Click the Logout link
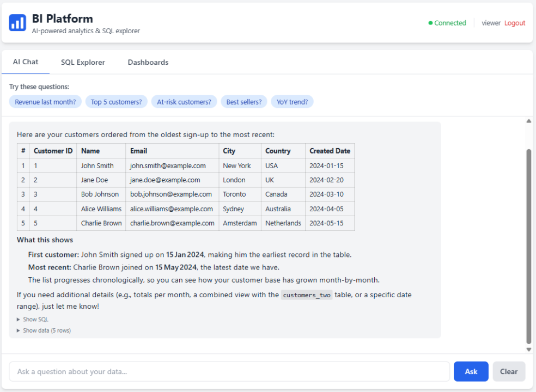Viewport: 536px width, 392px height. pyautogui.click(x=515, y=23)
